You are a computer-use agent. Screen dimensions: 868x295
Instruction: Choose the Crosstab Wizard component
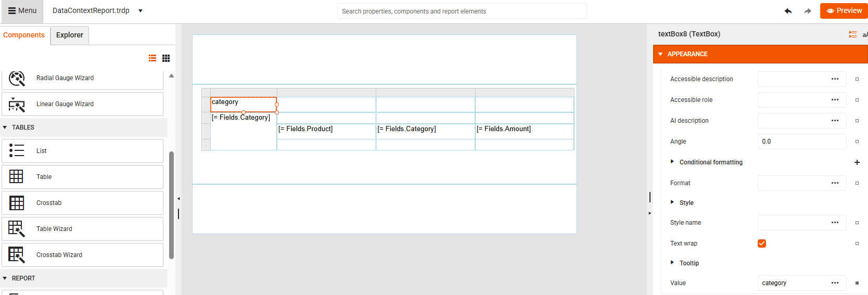pos(82,255)
